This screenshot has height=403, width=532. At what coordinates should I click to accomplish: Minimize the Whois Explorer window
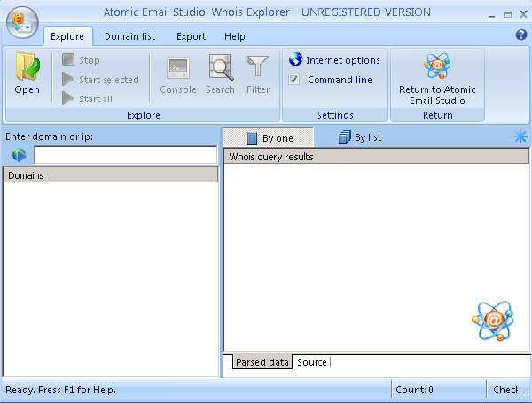coord(491,14)
